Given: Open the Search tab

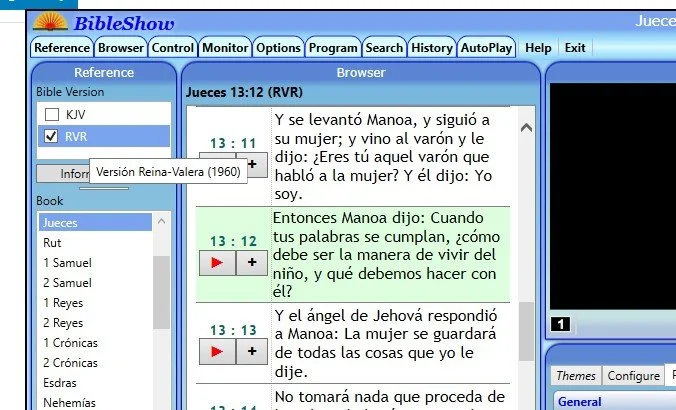Looking at the screenshot, I should click(x=384, y=48).
